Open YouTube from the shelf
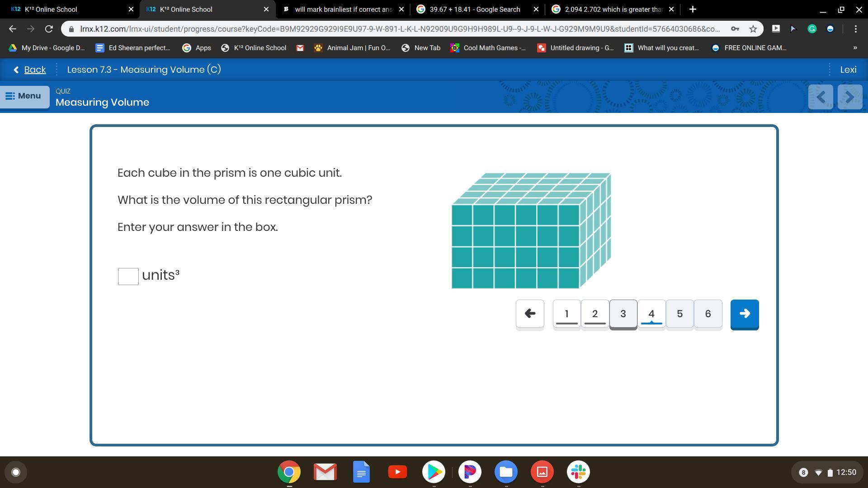 click(x=397, y=472)
